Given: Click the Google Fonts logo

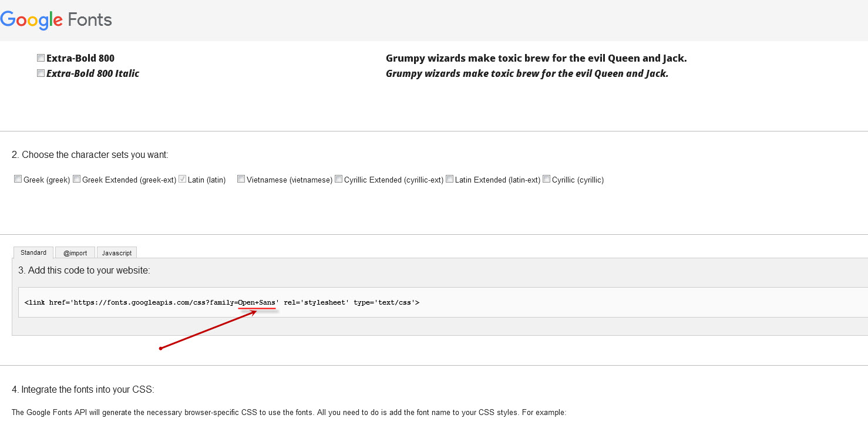Looking at the screenshot, I should [56, 20].
